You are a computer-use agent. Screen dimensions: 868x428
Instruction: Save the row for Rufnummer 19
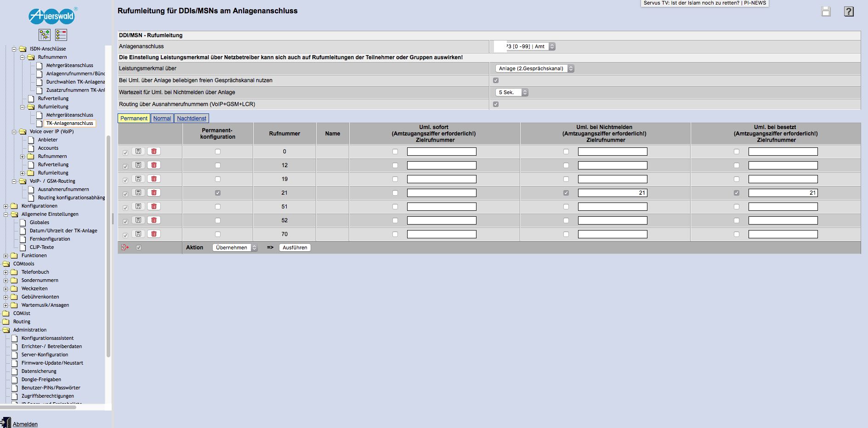(138, 179)
